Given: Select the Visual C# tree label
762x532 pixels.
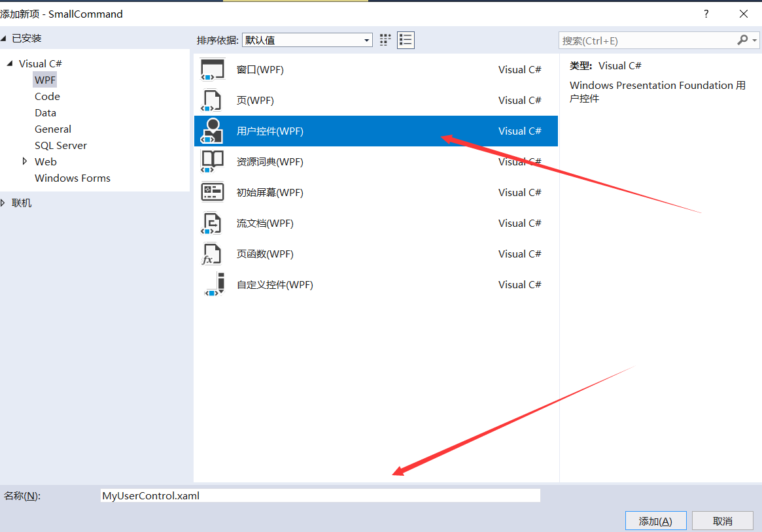Looking at the screenshot, I should click(41, 63).
